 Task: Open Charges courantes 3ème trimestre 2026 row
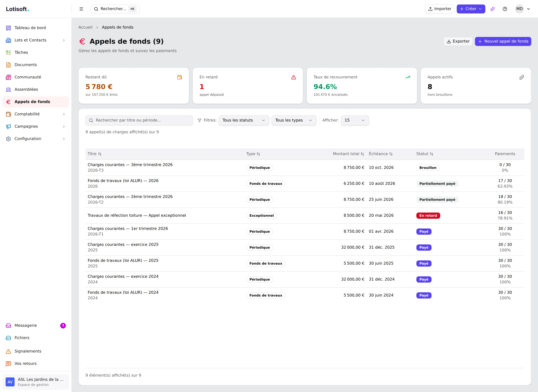click(305, 168)
